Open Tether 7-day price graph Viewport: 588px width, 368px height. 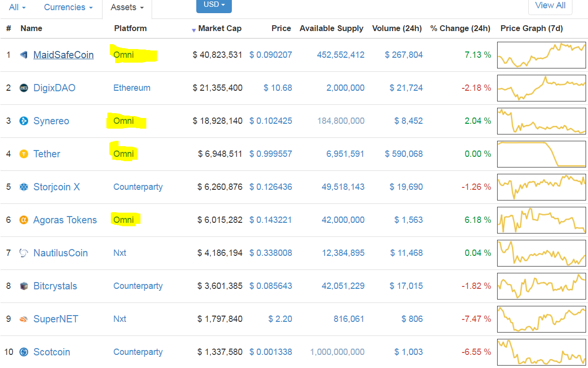coord(541,154)
